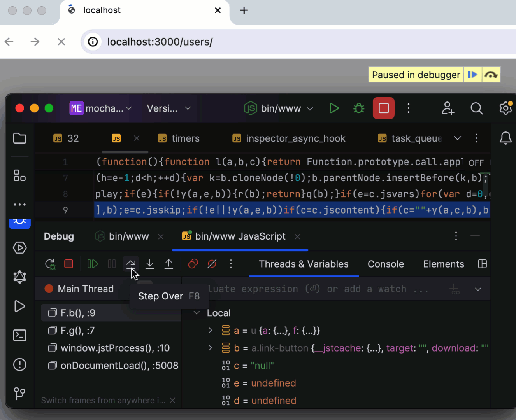Run bin/www with the green play button
The height and width of the screenshot is (420, 516).
click(x=334, y=108)
